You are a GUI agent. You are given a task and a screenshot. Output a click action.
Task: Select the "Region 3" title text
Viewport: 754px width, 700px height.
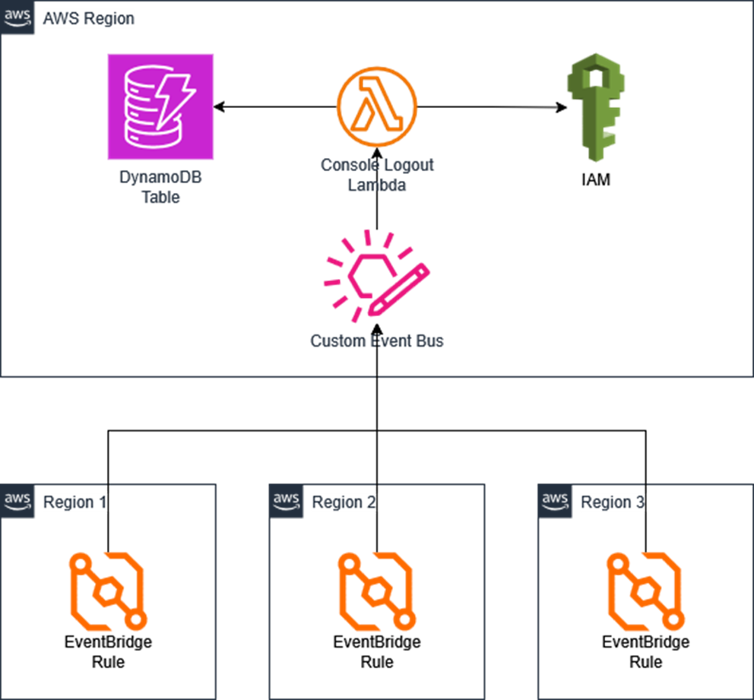[x=612, y=502]
